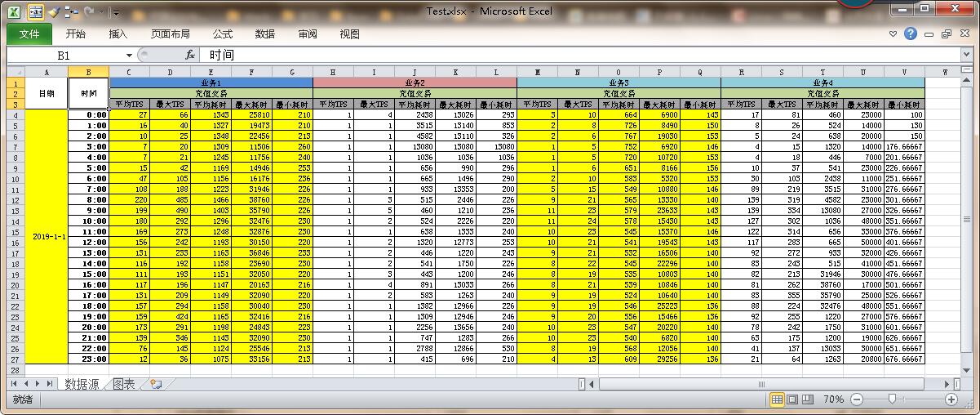Switch to the 审阅 ribbon tab
Image resolution: width=980 pixels, height=415 pixels.
[x=308, y=33]
